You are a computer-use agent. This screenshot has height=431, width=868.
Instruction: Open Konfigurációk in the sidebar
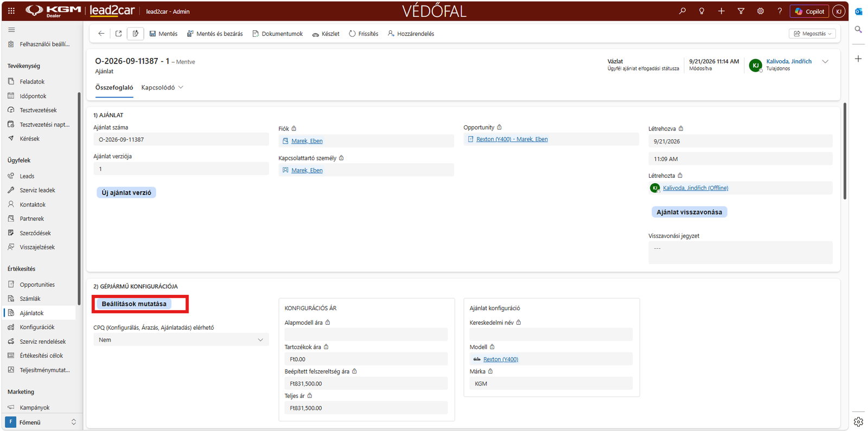[x=37, y=327]
